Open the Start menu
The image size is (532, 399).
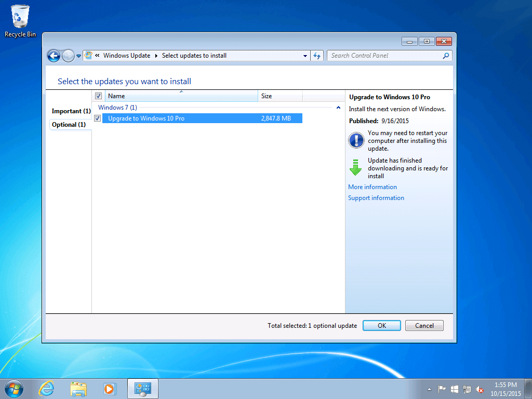point(13,388)
